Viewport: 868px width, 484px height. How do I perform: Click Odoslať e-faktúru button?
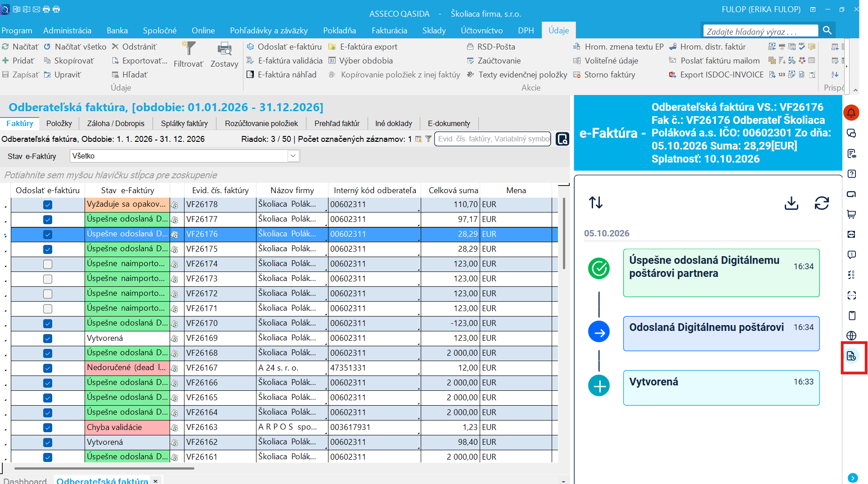point(284,47)
